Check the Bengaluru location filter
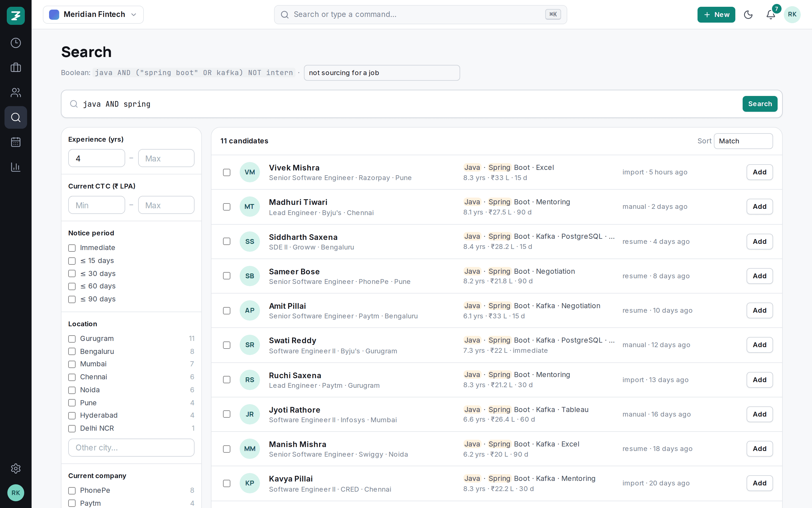 coord(72,351)
